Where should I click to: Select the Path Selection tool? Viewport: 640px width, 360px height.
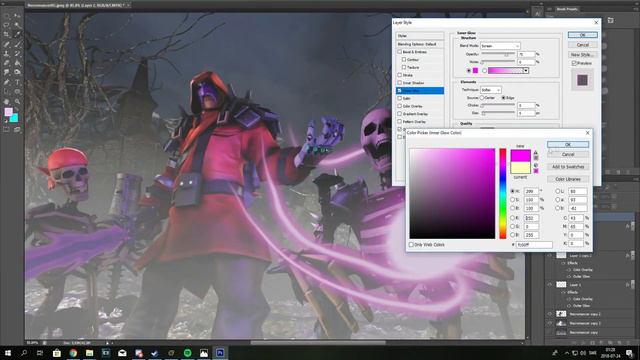point(7,91)
